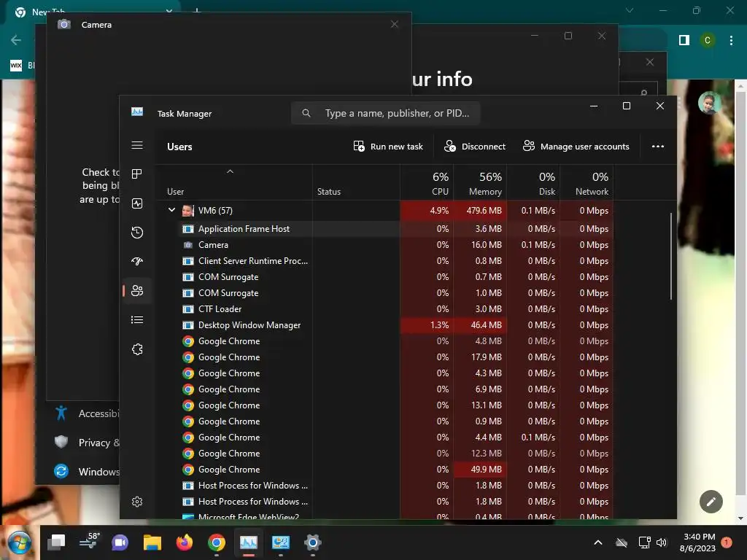
Task: Click Camera app icon in Camera window title
Action: point(64,24)
